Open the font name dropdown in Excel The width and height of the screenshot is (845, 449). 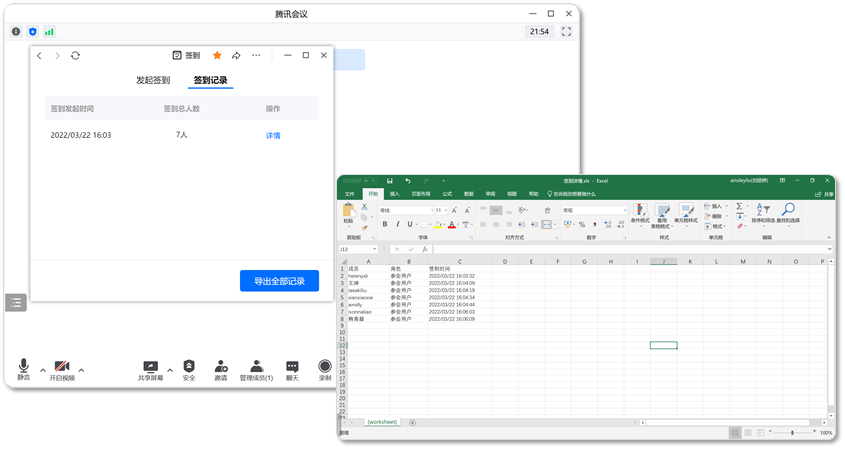[x=432, y=210]
